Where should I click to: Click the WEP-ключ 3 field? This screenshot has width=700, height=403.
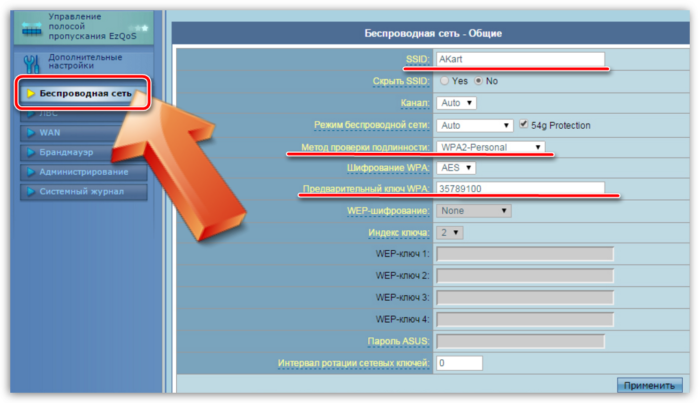525,298
